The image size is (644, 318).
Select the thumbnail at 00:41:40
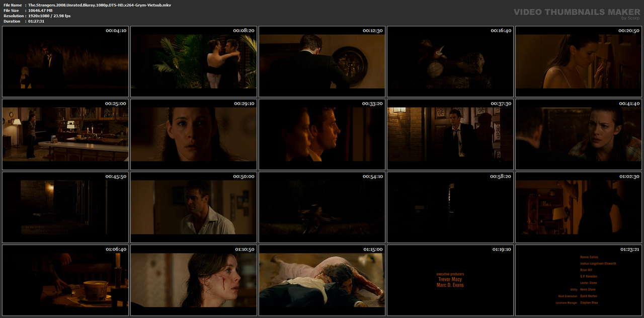click(579, 134)
